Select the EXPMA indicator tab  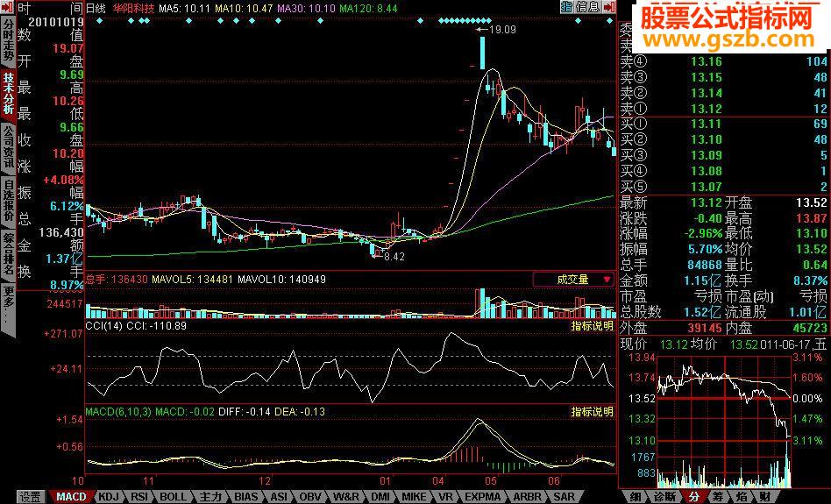(482, 497)
